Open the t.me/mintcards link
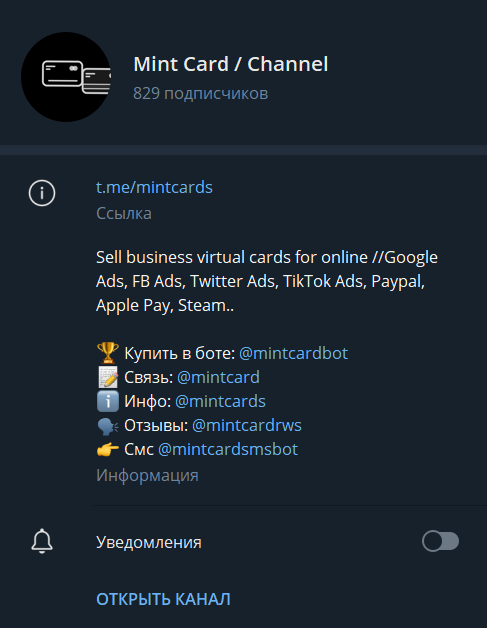Image resolution: width=487 pixels, height=628 pixels. pos(154,187)
